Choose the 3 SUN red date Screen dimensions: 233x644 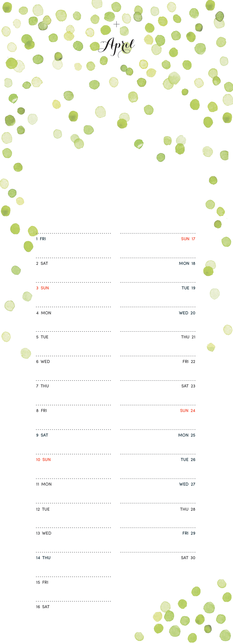tap(43, 288)
